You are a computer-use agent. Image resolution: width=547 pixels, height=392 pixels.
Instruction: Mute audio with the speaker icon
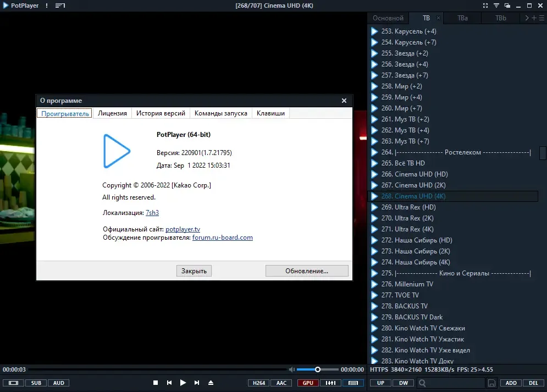(291, 369)
